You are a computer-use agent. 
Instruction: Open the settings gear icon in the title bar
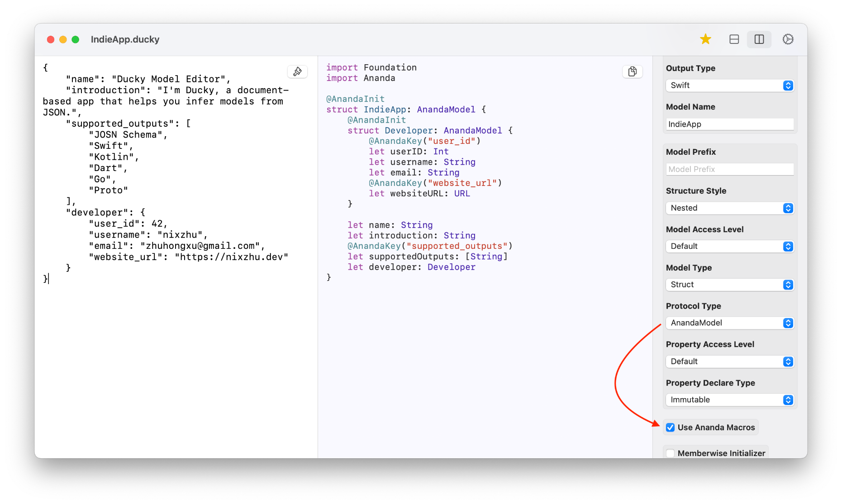click(x=788, y=39)
